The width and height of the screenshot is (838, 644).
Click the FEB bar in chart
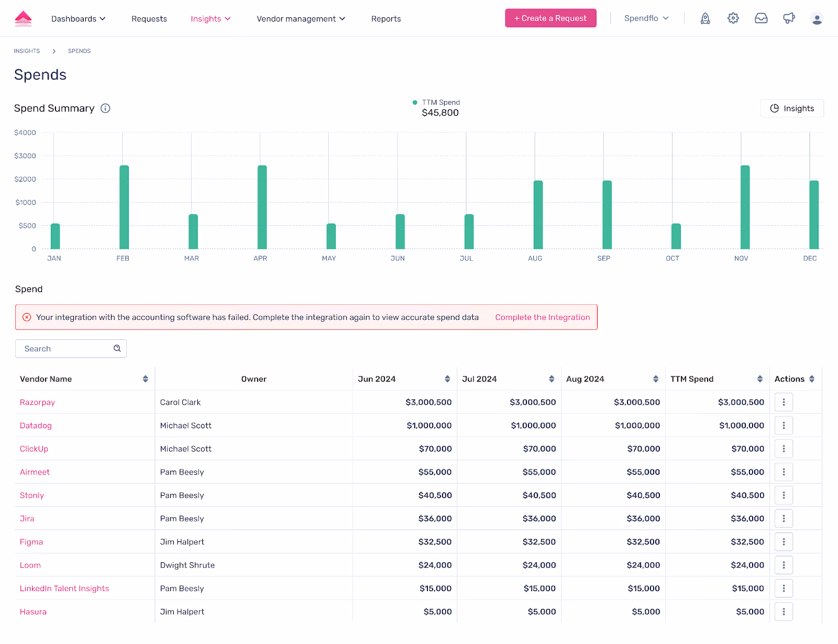(x=124, y=207)
